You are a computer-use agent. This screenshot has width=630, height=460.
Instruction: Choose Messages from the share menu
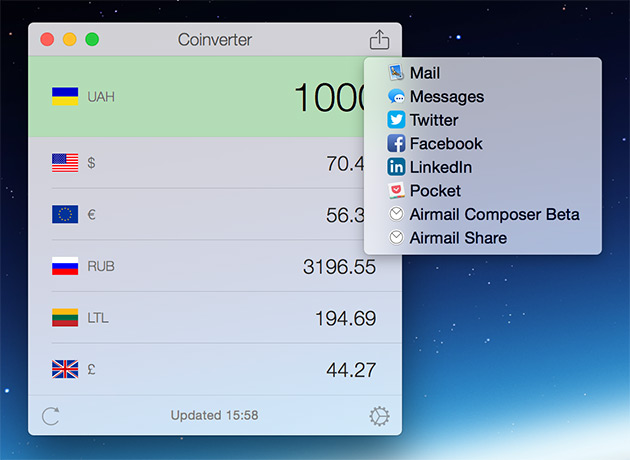click(x=483, y=96)
